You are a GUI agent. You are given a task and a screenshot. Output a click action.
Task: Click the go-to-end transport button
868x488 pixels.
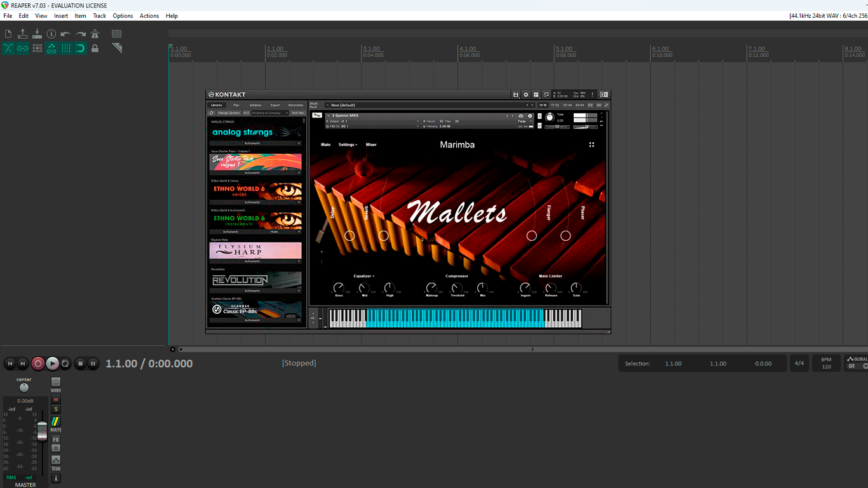(x=23, y=363)
